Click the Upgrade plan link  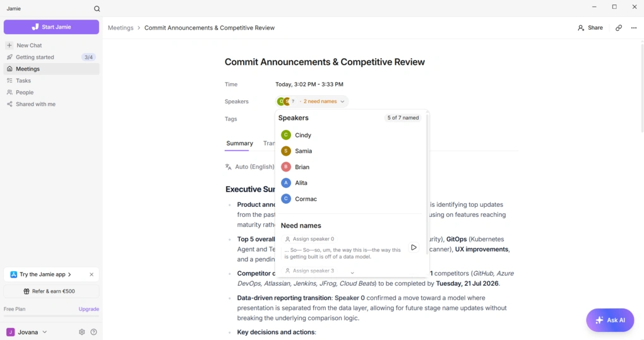(x=89, y=309)
